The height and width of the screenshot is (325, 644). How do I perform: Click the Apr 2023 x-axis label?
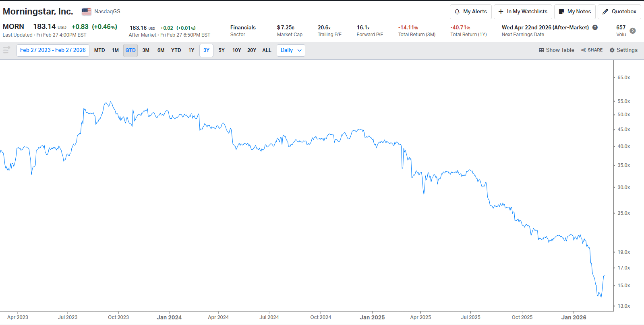[x=18, y=317]
